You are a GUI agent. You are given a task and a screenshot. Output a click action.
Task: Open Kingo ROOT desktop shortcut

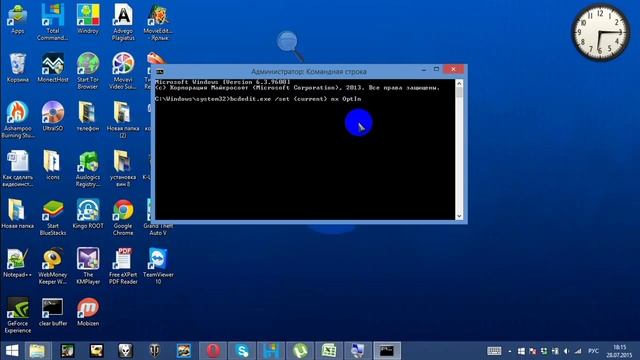tap(88, 213)
